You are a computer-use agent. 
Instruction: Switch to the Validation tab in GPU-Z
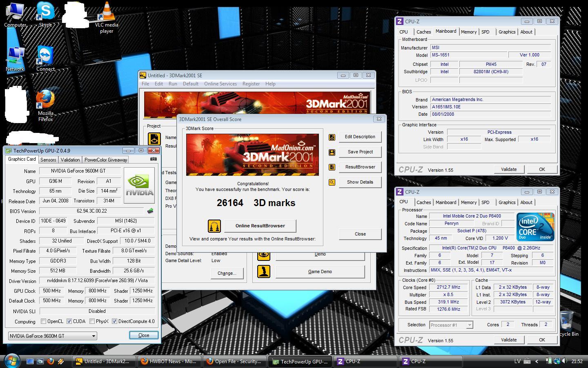[x=70, y=160]
